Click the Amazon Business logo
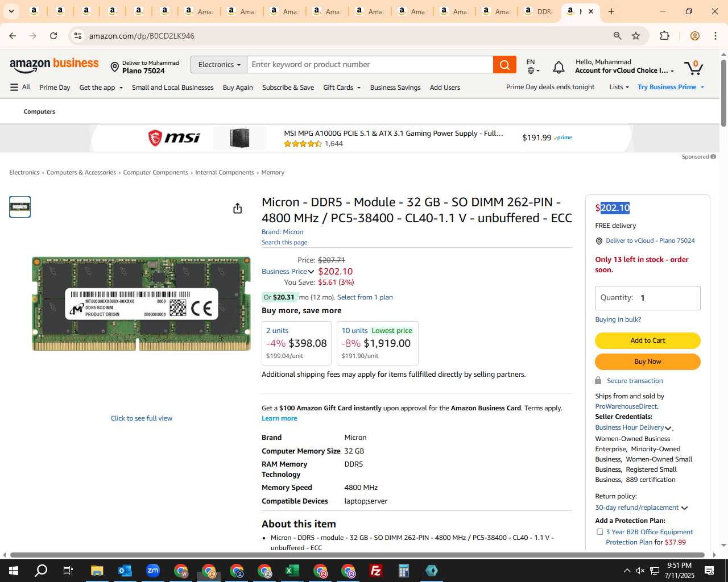This screenshot has height=582, width=728. tap(54, 65)
